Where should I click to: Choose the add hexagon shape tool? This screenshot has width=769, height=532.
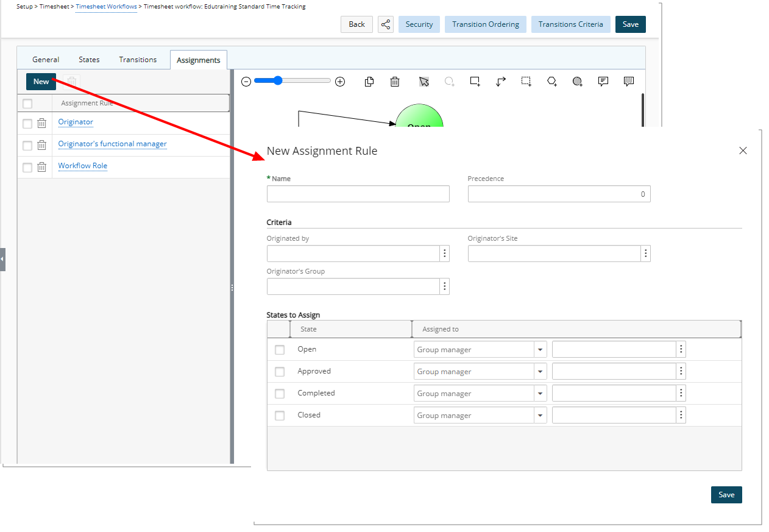[552, 82]
